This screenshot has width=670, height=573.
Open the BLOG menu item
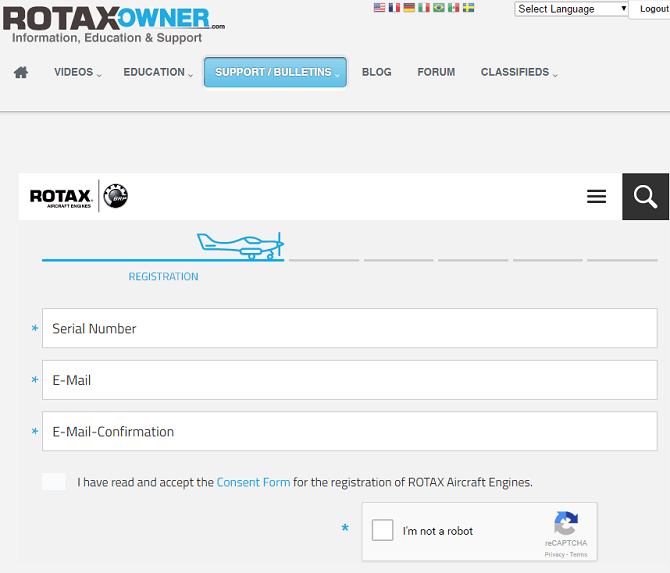[x=376, y=72]
